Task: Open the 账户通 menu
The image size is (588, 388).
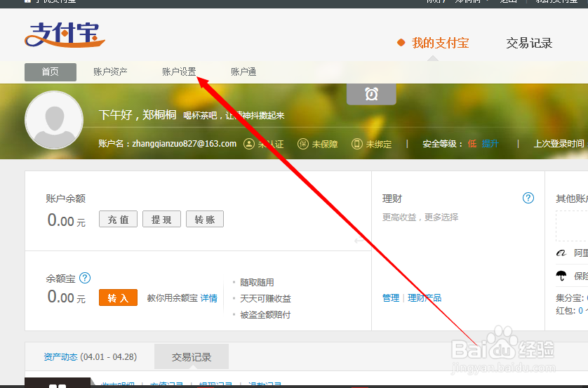Action: [243, 72]
